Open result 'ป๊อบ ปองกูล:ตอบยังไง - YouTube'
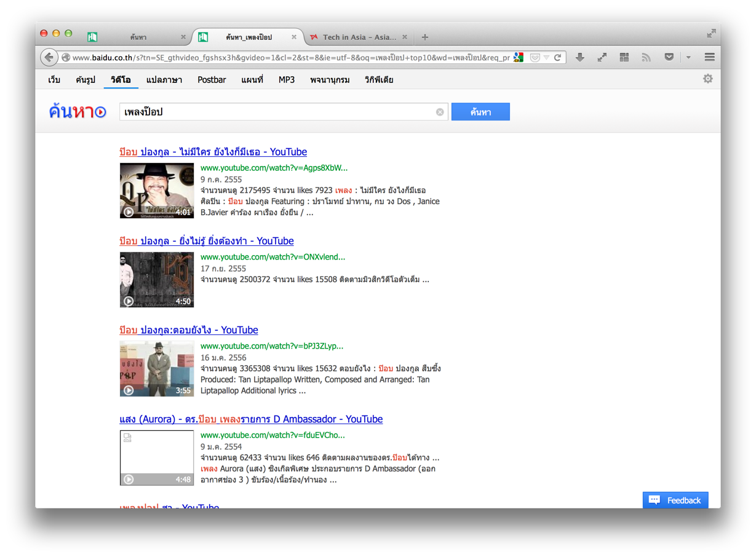Screen dimensions: 756x557 pyautogui.click(x=189, y=330)
